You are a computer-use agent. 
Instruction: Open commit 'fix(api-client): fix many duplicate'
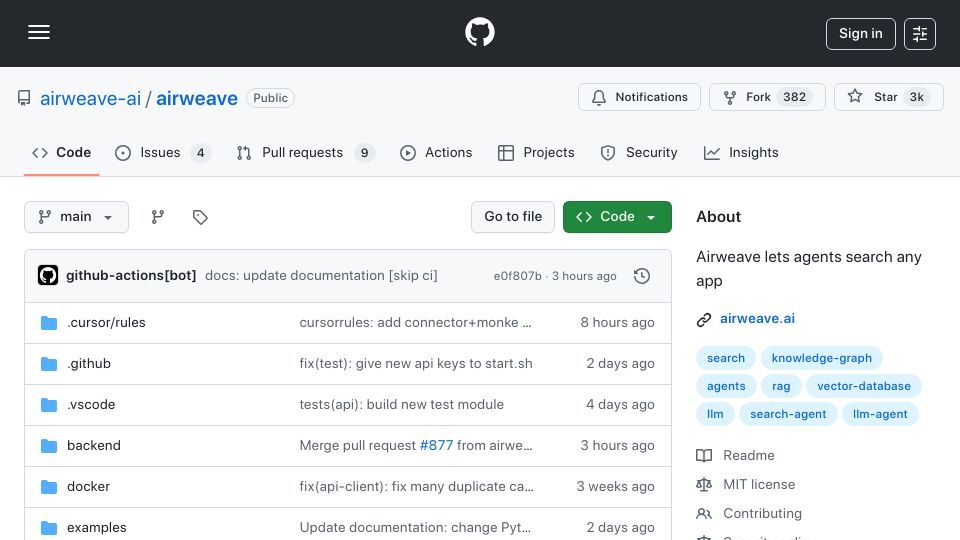(416, 487)
